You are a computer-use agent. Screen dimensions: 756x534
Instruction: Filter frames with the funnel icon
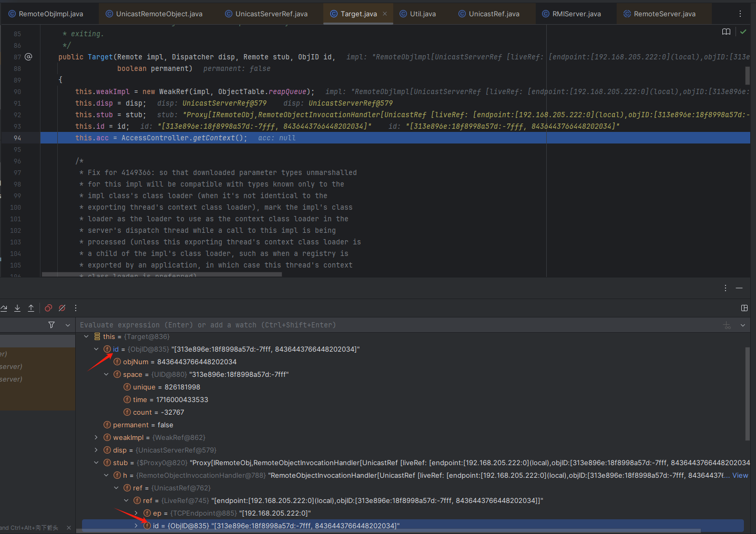coord(52,325)
